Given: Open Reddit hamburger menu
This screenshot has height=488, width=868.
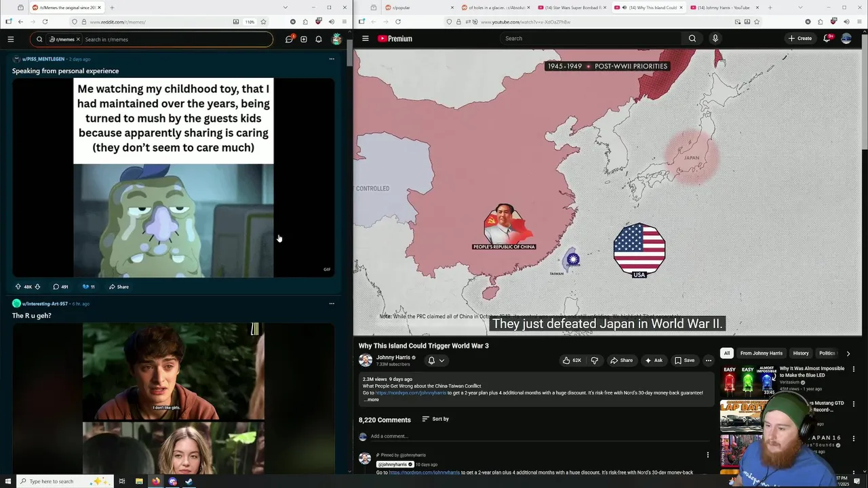Looking at the screenshot, I should (x=11, y=39).
